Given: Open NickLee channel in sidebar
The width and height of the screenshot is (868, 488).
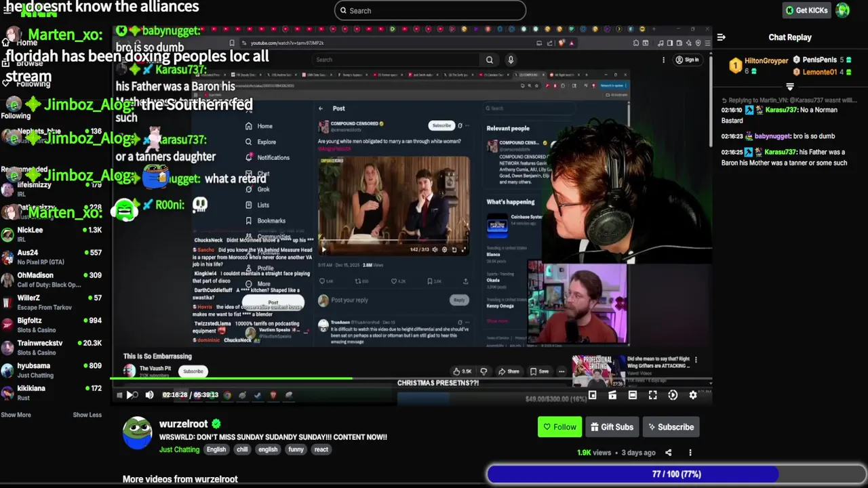Looking at the screenshot, I should click(52, 234).
